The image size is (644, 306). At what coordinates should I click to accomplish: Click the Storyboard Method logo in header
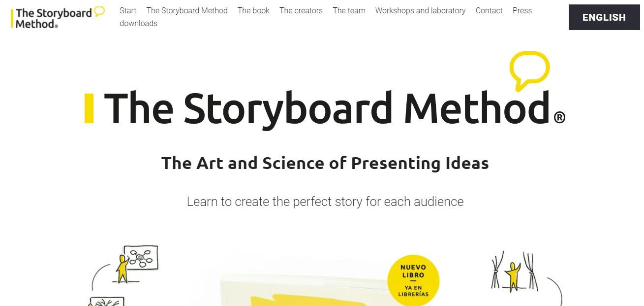click(x=58, y=17)
